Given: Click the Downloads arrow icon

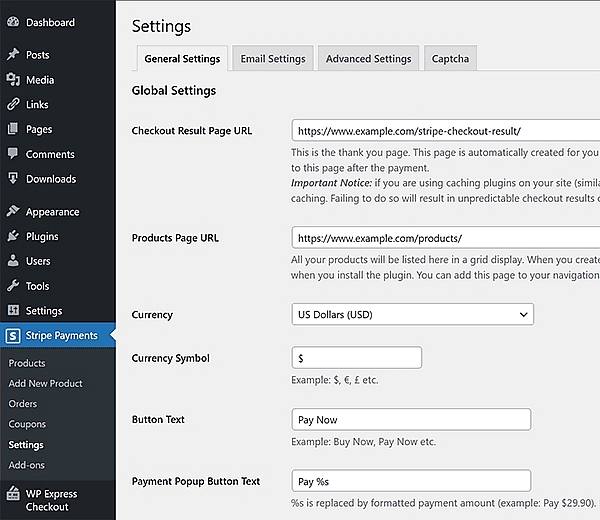Looking at the screenshot, I should (x=13, y=178).
